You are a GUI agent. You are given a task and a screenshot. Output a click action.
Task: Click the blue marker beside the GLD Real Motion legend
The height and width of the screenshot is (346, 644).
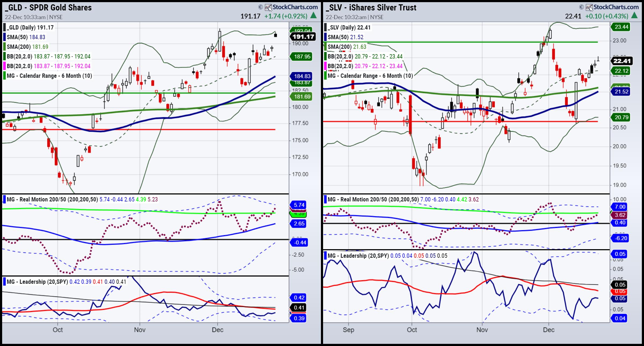(x=4, y=199)
